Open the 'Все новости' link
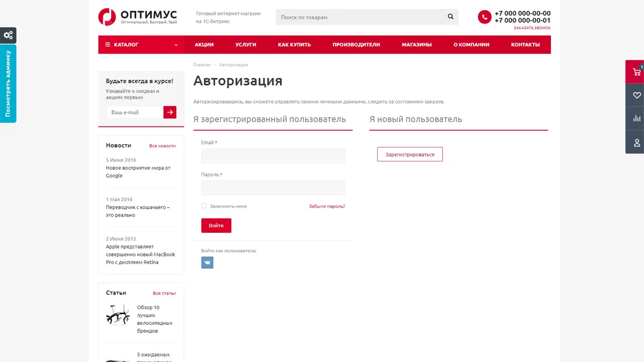 tap(163, 146)
